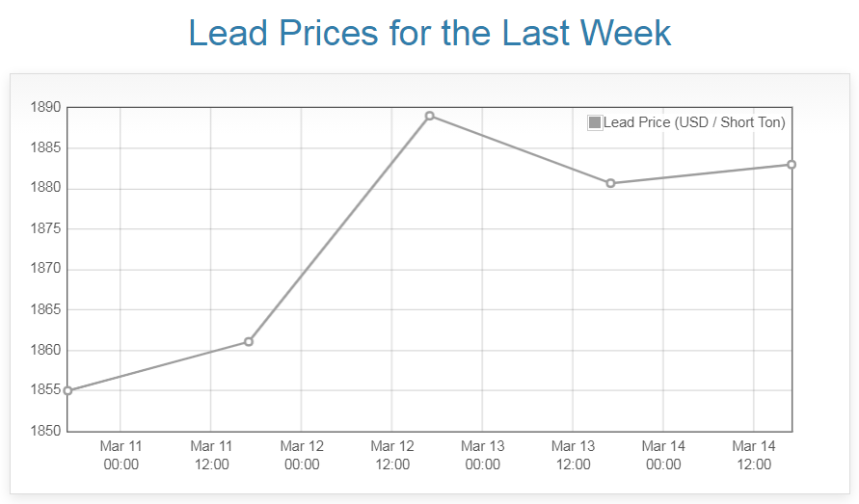Click the 1850 y-axis label
The image size is (859, 504).
click(x=45, y=431)
